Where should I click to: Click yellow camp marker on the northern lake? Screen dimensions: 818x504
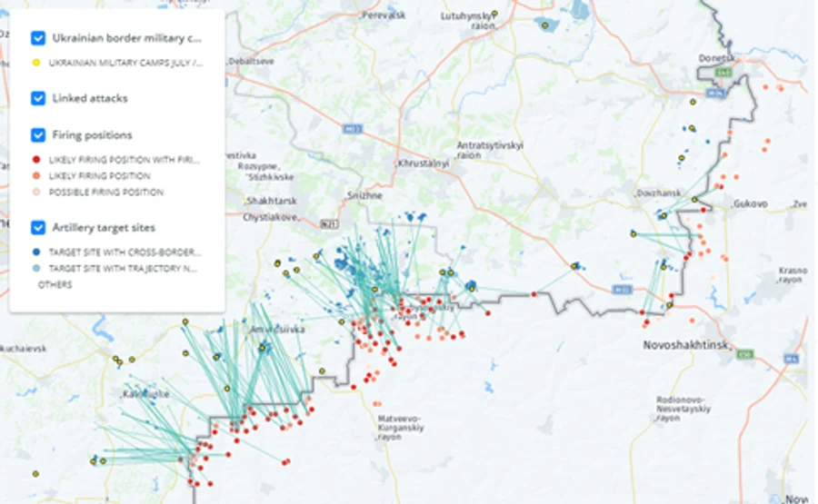544,25
